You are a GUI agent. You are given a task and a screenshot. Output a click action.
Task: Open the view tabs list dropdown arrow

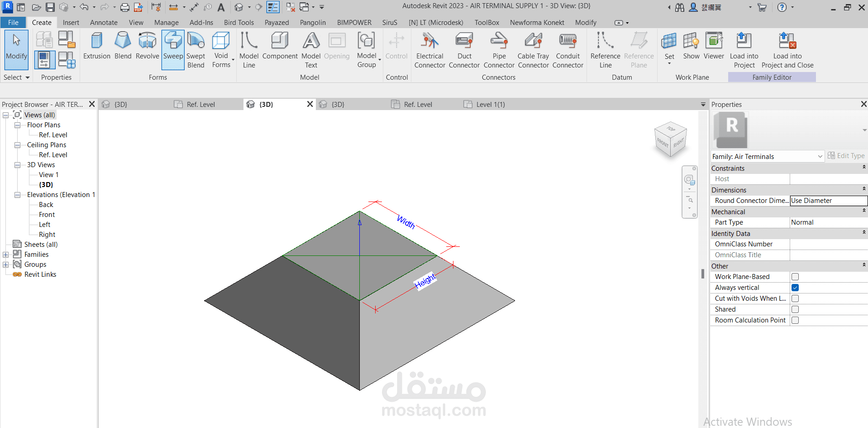click(x=703, y=105)
